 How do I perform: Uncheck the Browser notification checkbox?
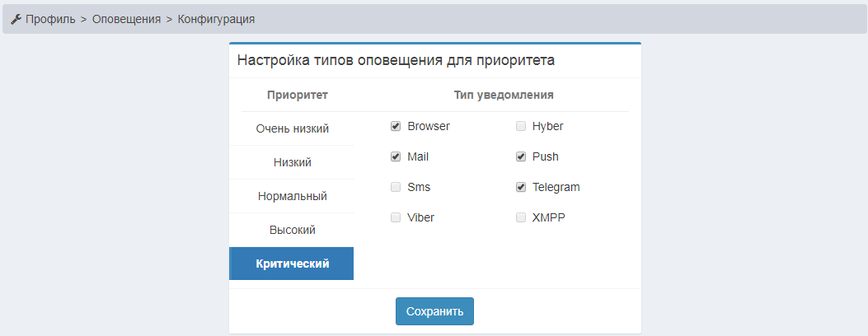[x=396, y=127]
